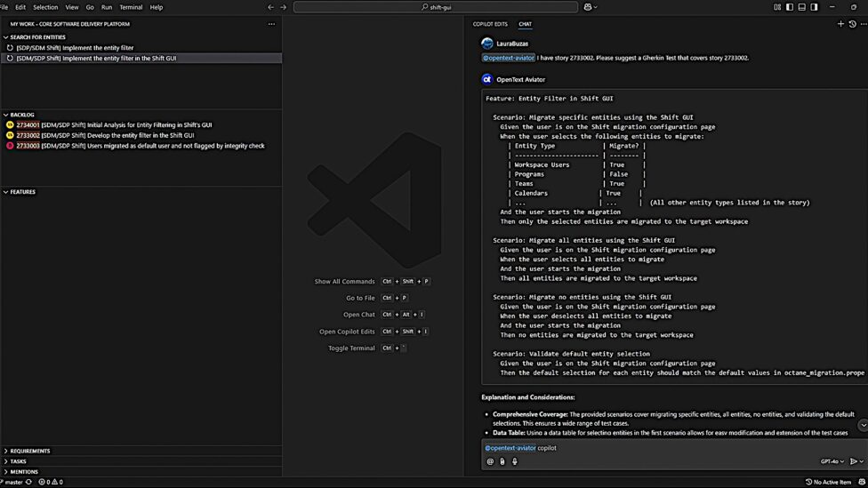Open the Run menu
The height and width of the screenshot is (488, 868).
(x=107, y=7)
